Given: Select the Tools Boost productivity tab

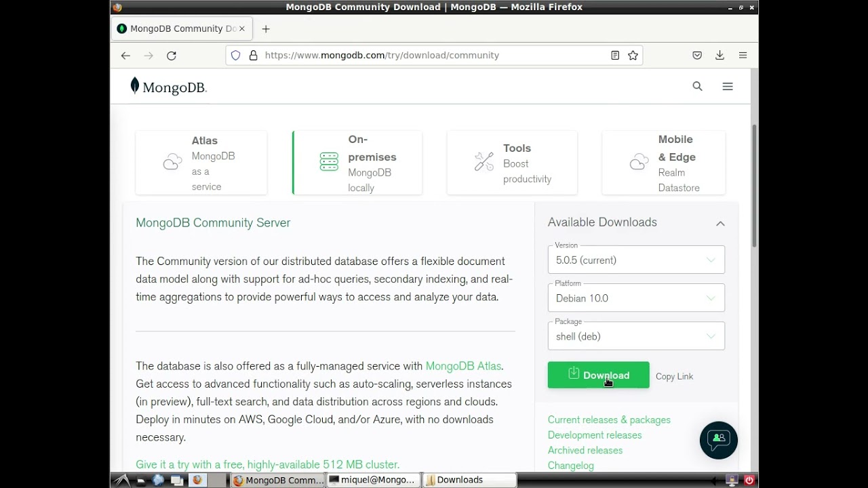Looking at the screenshot, I should click(512, 163).
